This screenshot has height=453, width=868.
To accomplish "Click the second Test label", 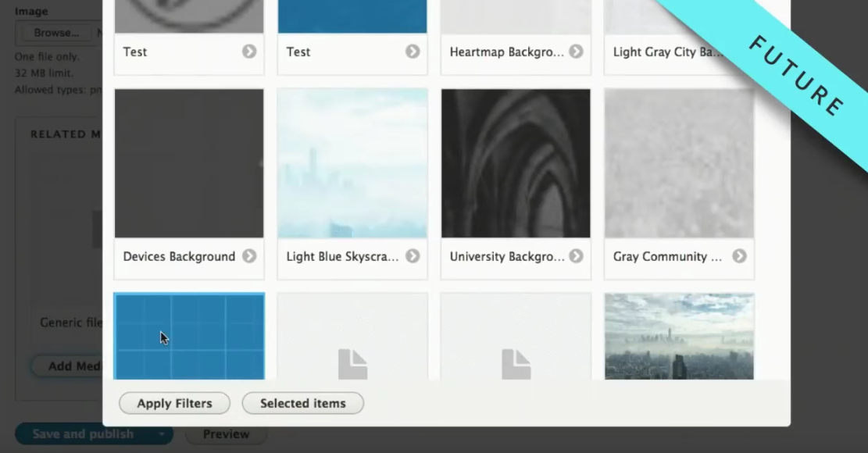I will click(298, 52).
